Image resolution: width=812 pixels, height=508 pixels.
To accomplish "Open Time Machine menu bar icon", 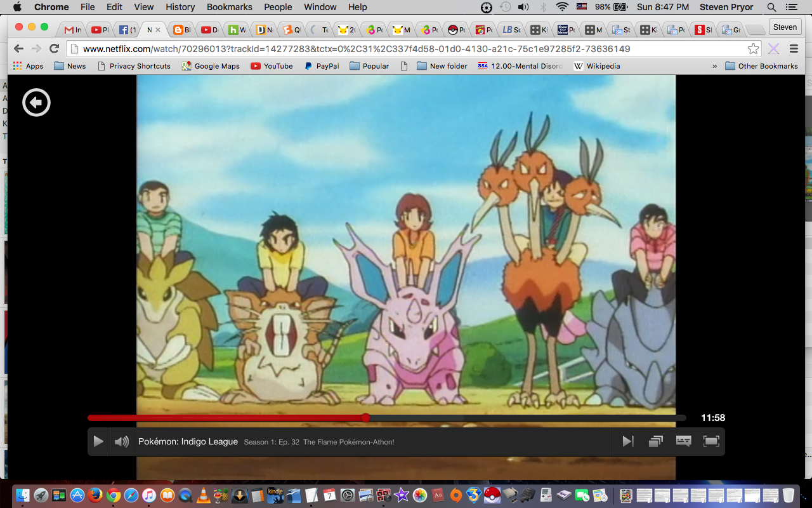I will tap(505, 7).
